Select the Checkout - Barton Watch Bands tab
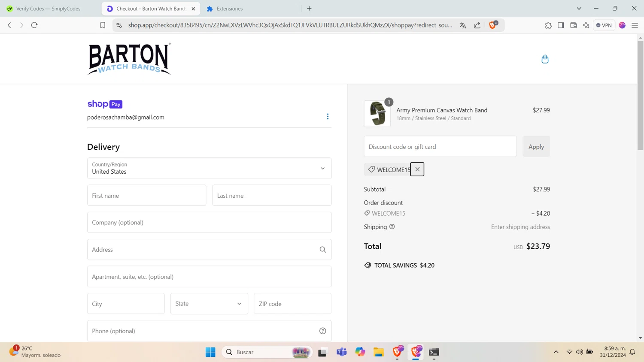This screenshot has width=644, height=362. tap(151, 9)
